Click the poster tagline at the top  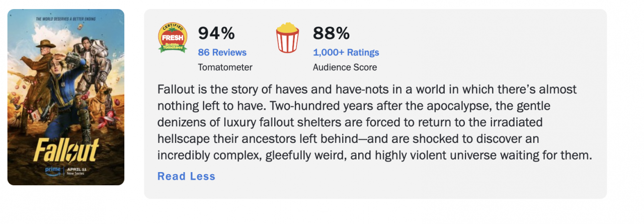point(65,19)
